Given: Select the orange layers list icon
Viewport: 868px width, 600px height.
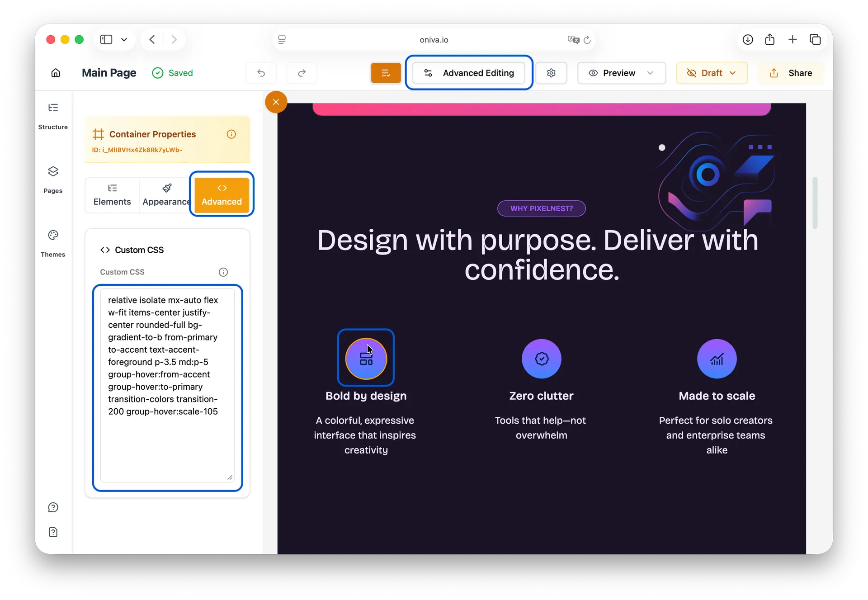Looking at the screenshot, I should [x=386, y=73].
